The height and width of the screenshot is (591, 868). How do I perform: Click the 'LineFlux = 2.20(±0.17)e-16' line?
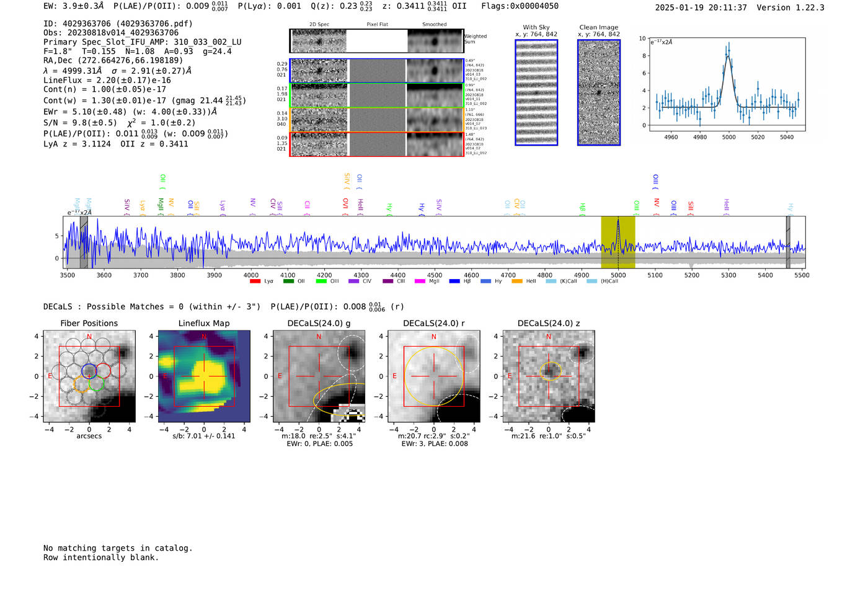tap(107, 80)
